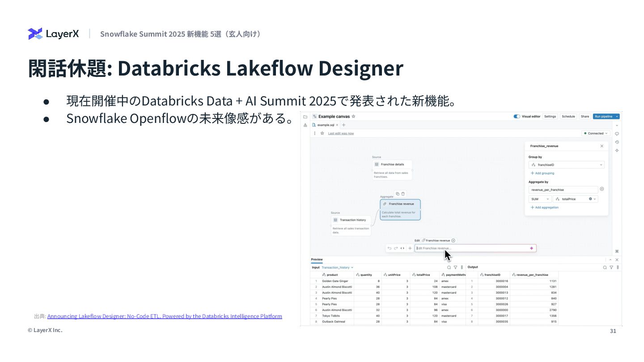Click the pipeline graph icon in left sidebar
The height and width of the screenshot is (362, 644).
(x=305, y=125)
